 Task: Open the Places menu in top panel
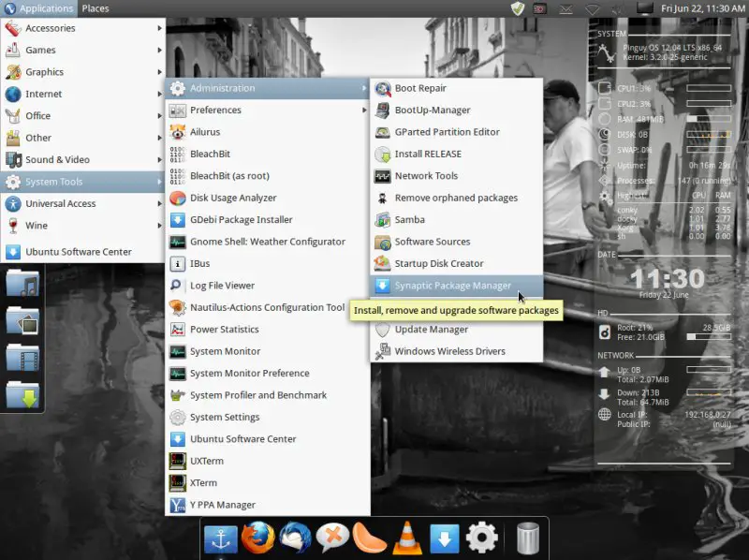[95, 8]
